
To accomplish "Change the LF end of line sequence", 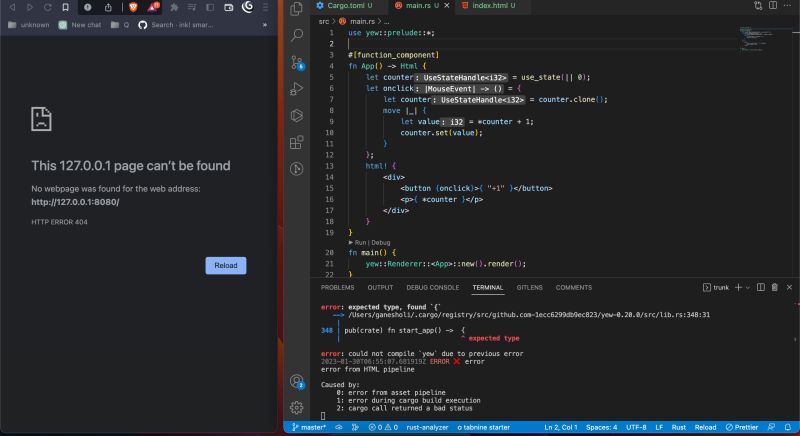I will [659, 427].
